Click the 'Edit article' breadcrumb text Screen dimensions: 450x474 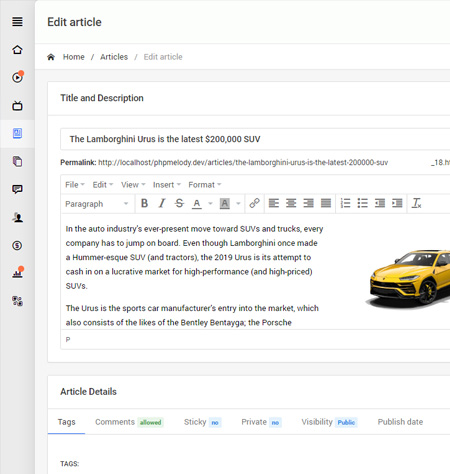pos(163,57)
